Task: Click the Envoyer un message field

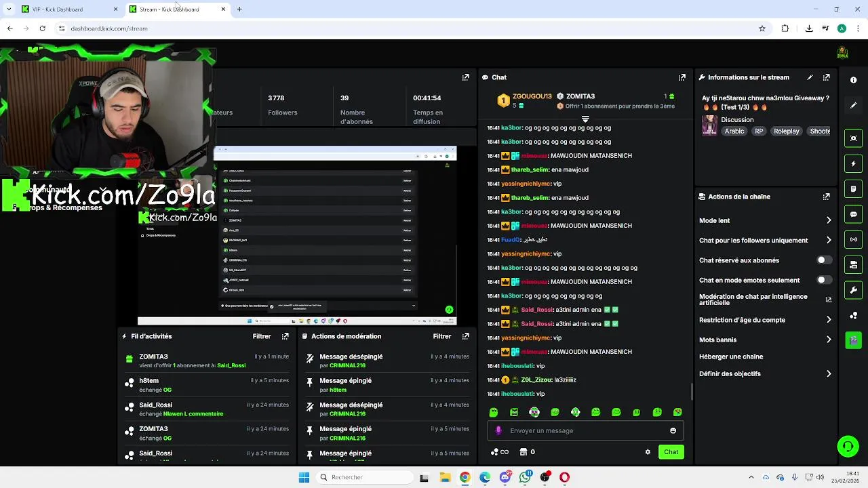Action: point(585,430)
